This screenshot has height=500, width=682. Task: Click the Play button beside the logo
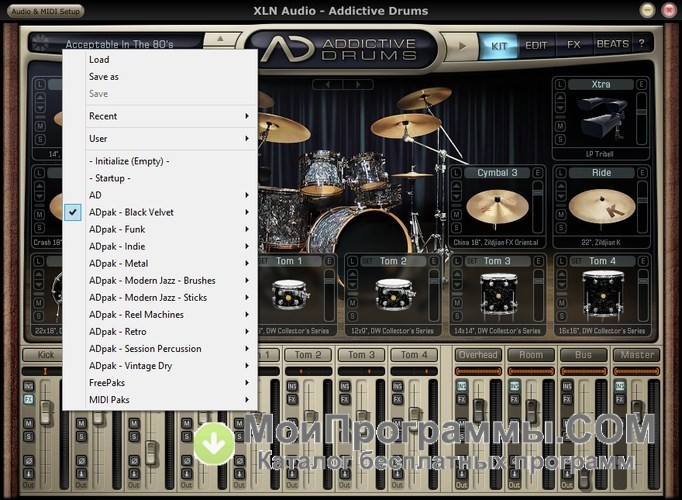point(462,46)
